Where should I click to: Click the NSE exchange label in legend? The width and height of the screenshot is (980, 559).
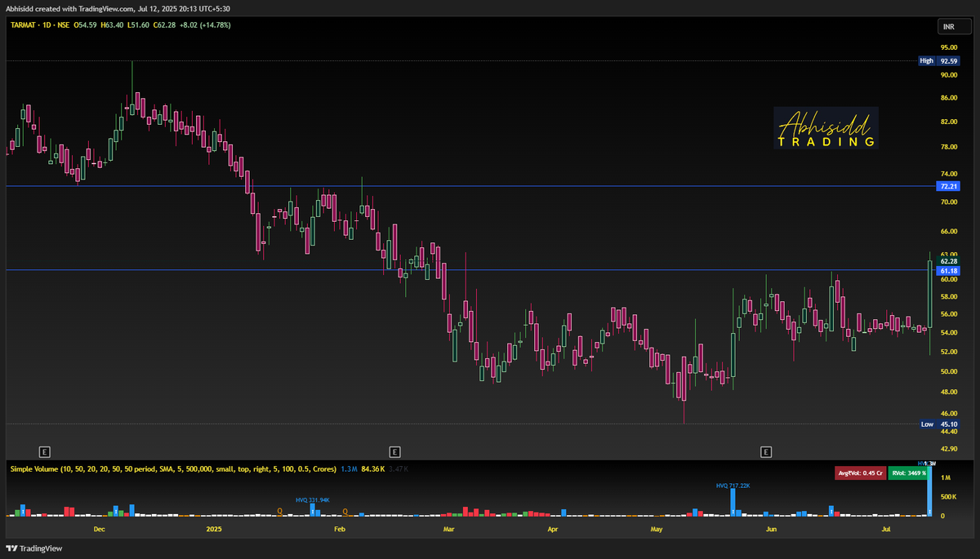[63, 25]
